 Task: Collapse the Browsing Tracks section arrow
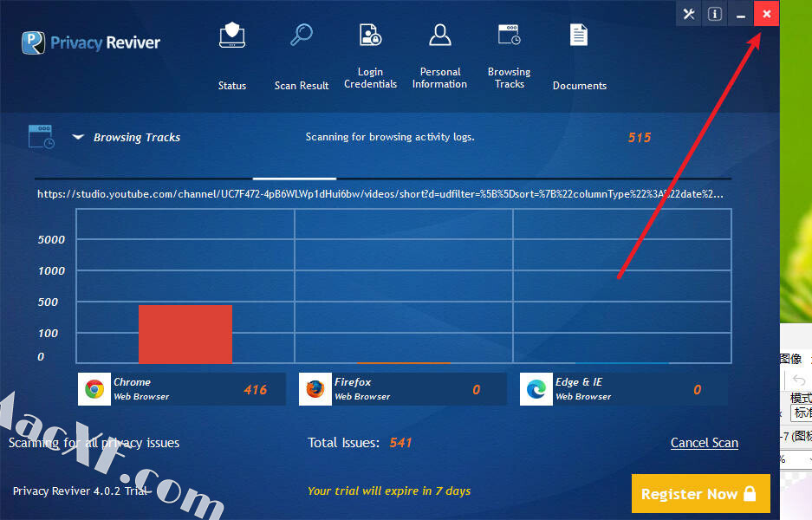78,137
